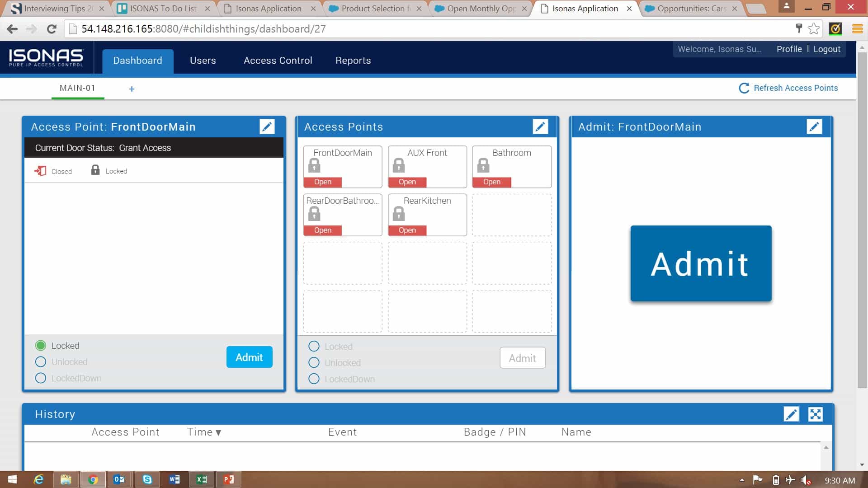The height and width of the screenshot is (488, 868).
Task: Open the Reports menu
Action: pos(352,60)
